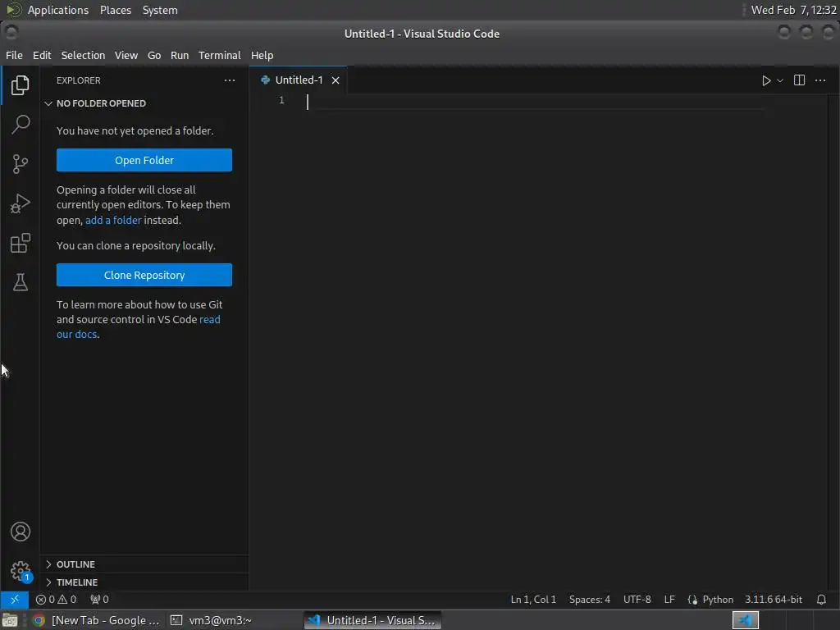This screenshot has width=840, height=630.
Task: Click the Clone Repository button
Action: [144, 275]
